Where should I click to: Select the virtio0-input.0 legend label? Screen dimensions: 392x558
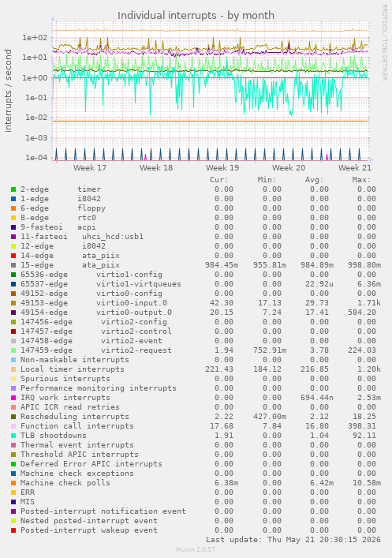pos(131,303)
